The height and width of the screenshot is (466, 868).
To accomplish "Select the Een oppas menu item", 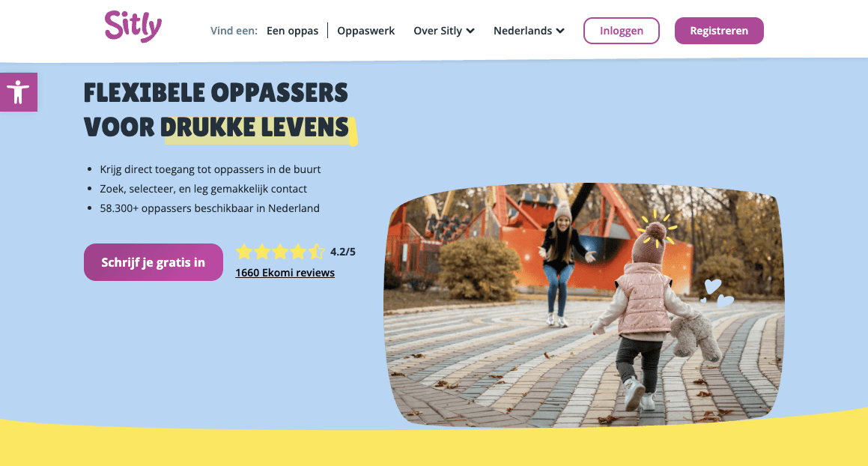I will coord(292,31).
